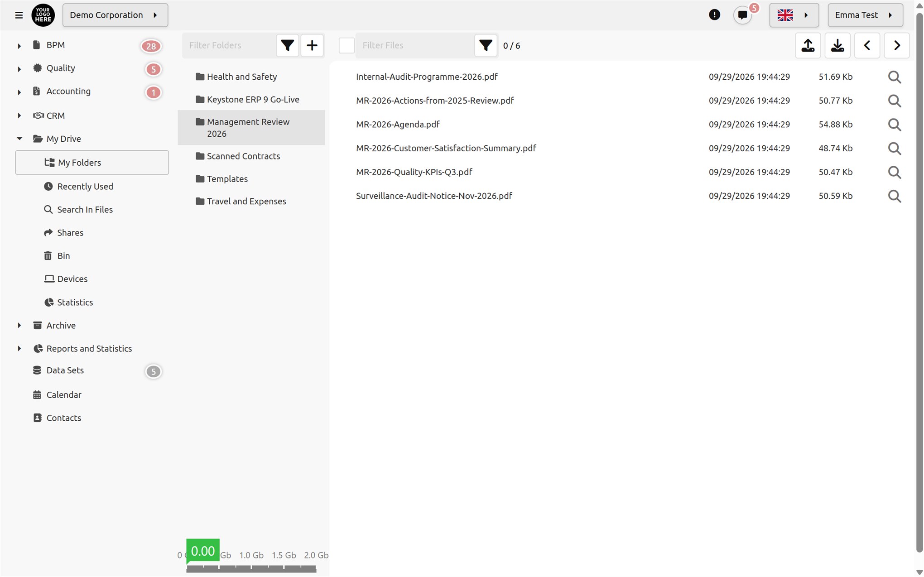Add a new folder with plus
924x577 pixels.
coord(312,45)
